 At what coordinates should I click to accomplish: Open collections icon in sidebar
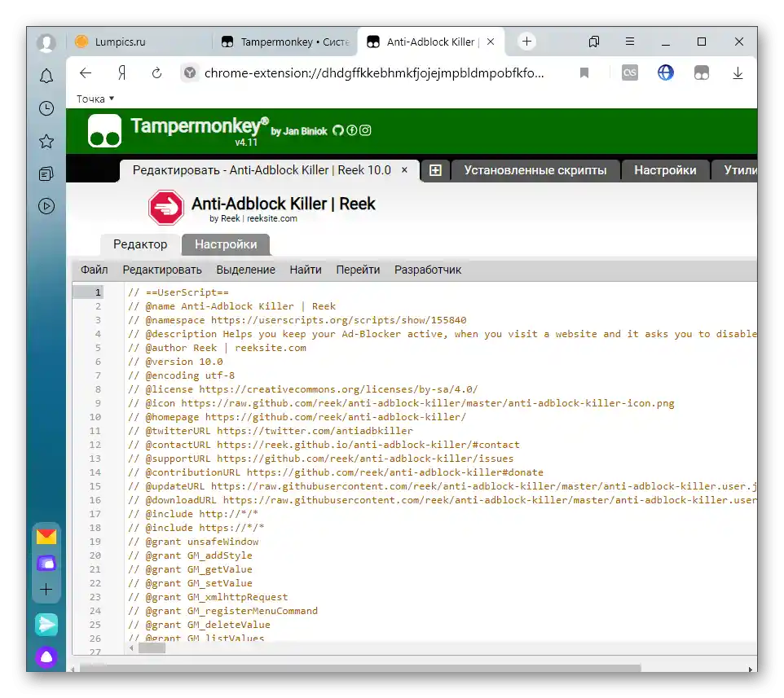(x=46, y=173)
